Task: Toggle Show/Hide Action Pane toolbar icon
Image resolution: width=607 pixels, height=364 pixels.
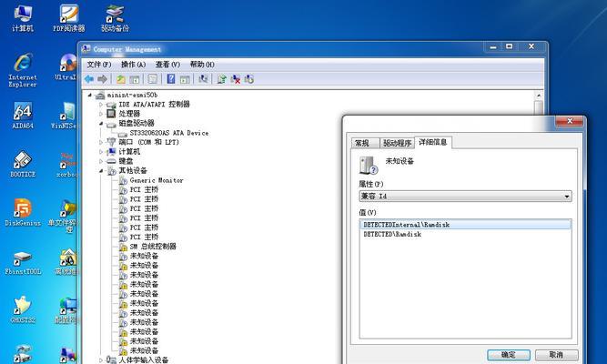Action: point(185,79)
